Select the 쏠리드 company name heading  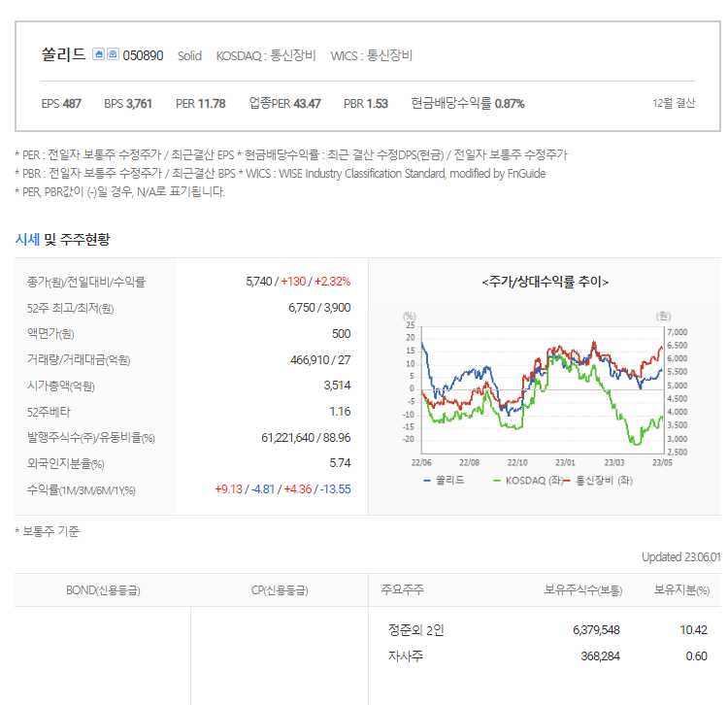point(64,54)
